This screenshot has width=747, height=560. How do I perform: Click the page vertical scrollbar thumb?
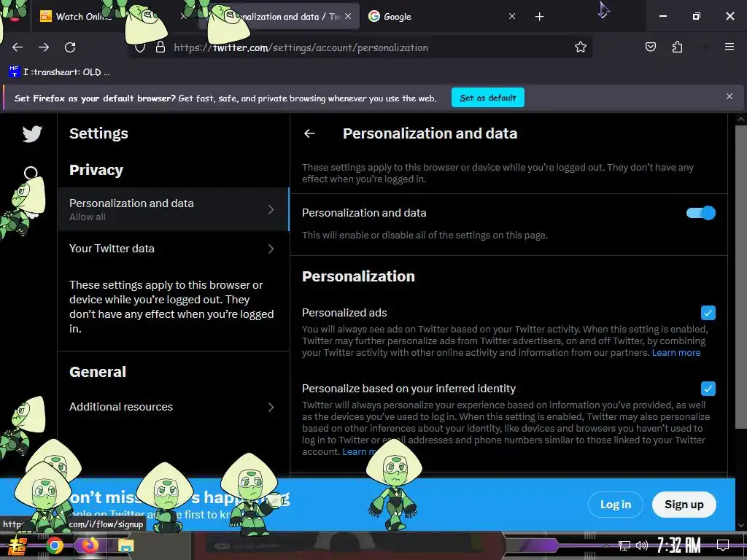(741, 276)
